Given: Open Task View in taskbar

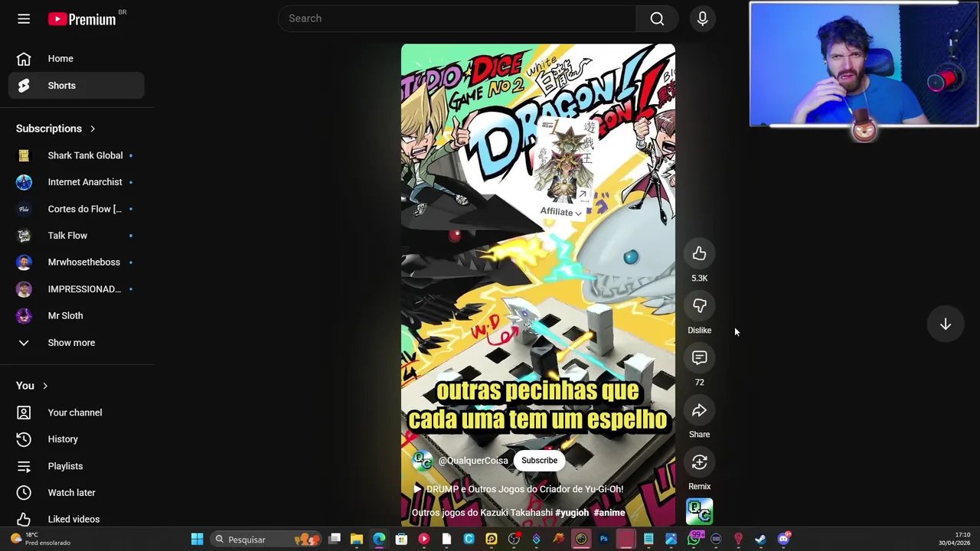Looking at the screenshot, I should coord(335,540).
